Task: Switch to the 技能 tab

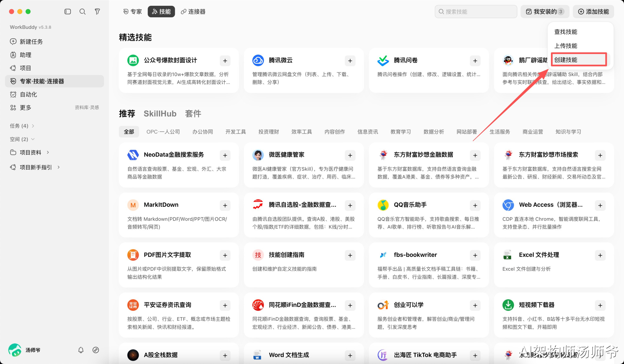Action: [161, 12]
